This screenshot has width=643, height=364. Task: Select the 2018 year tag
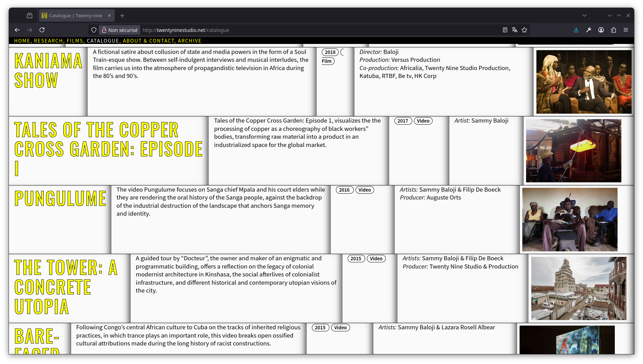tap(330, 52)
